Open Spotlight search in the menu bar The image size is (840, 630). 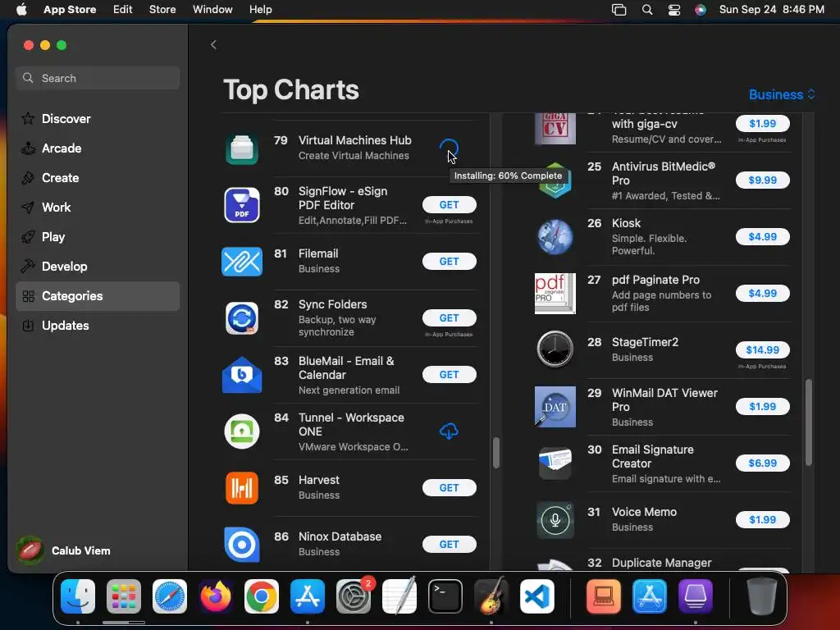point(647,10)
